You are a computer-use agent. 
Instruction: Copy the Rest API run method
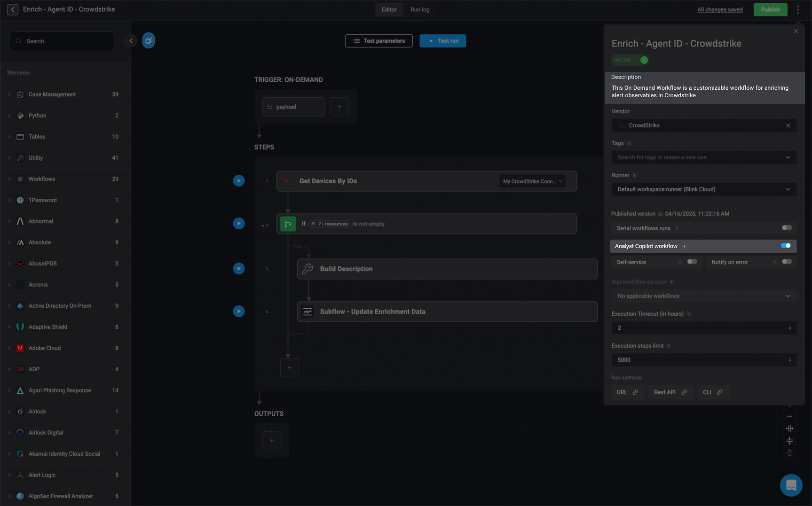click(x=670, y=392)
